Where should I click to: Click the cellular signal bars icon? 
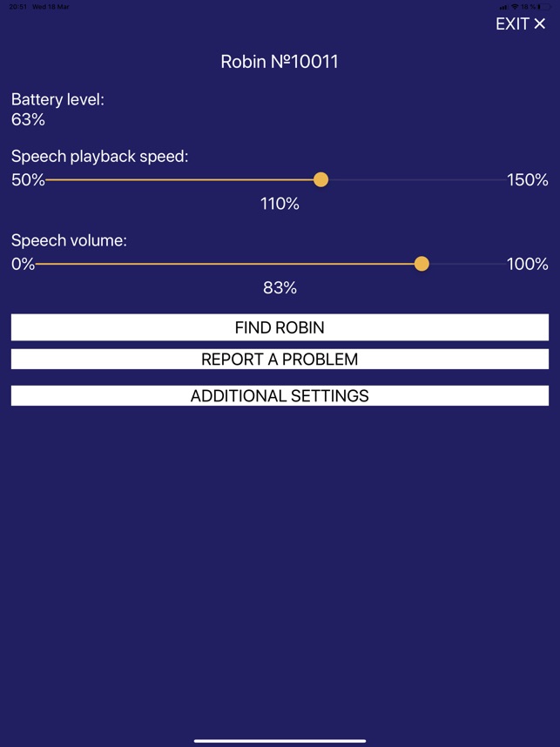pos(503,7)
